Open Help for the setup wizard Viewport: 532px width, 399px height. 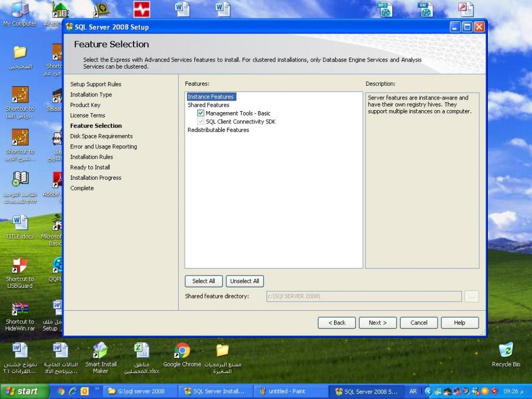[460, 323]
